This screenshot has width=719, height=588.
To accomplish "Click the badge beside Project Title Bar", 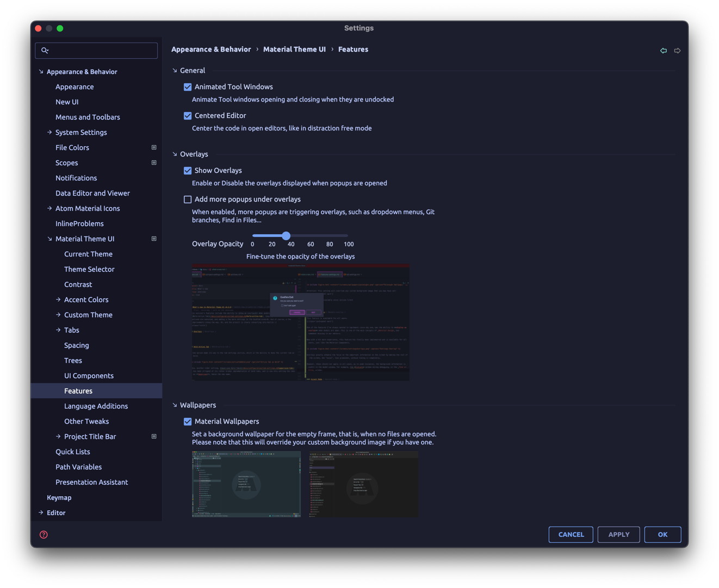I will tap(153, 436).
